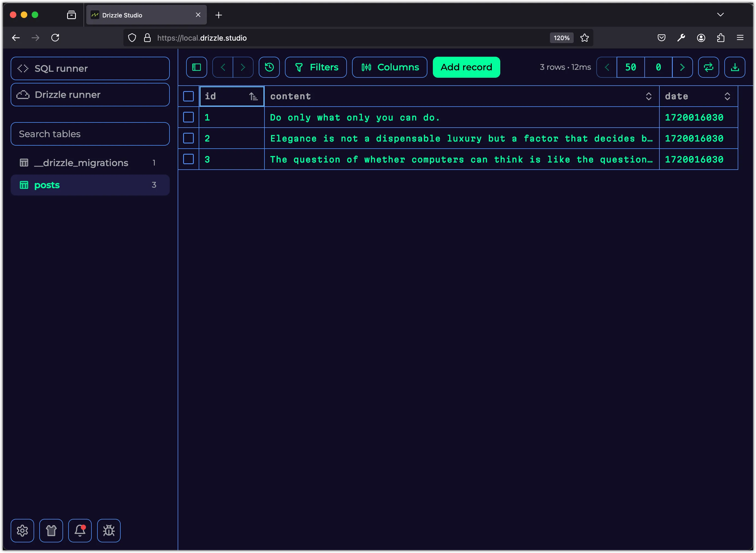Open the SQL runner
This screenshot has height=553, width=756.
(x=90, y=68)
